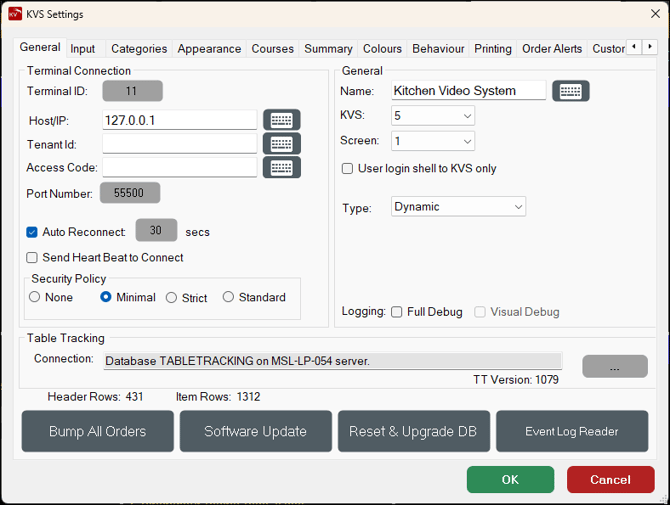Open the KVS number dropdown
This screenshot has width=670, height=505.
coord(433,116)
